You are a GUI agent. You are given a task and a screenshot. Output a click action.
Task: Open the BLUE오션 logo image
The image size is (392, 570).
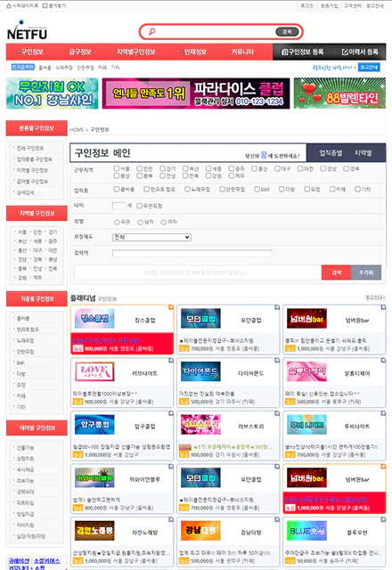[x=306, y=531]
